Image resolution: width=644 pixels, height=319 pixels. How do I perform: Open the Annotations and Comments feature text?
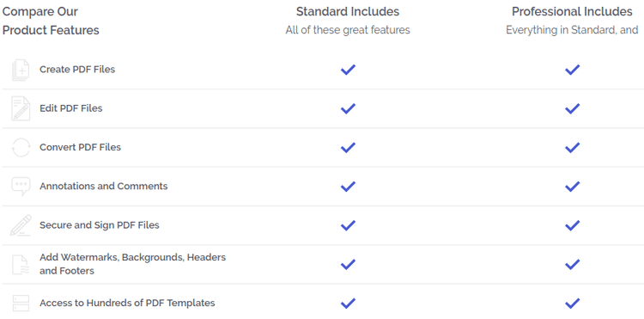(104, 187)
